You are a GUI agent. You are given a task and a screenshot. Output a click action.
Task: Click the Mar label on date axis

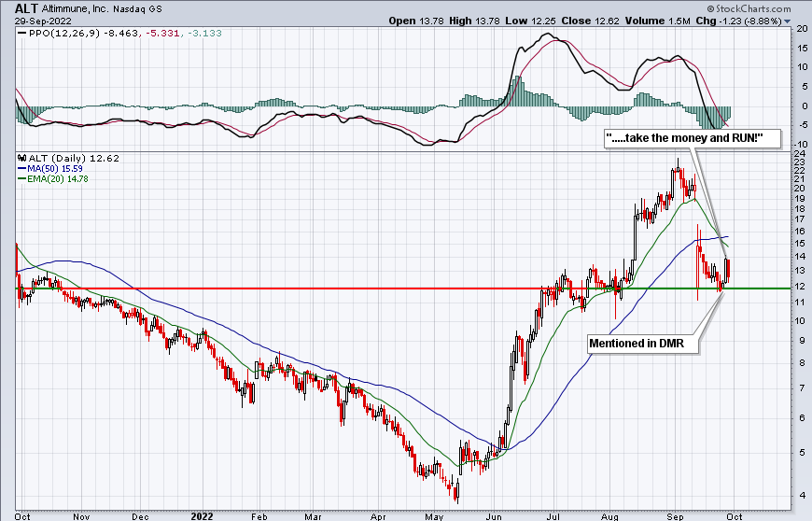[x=313, y=516]
